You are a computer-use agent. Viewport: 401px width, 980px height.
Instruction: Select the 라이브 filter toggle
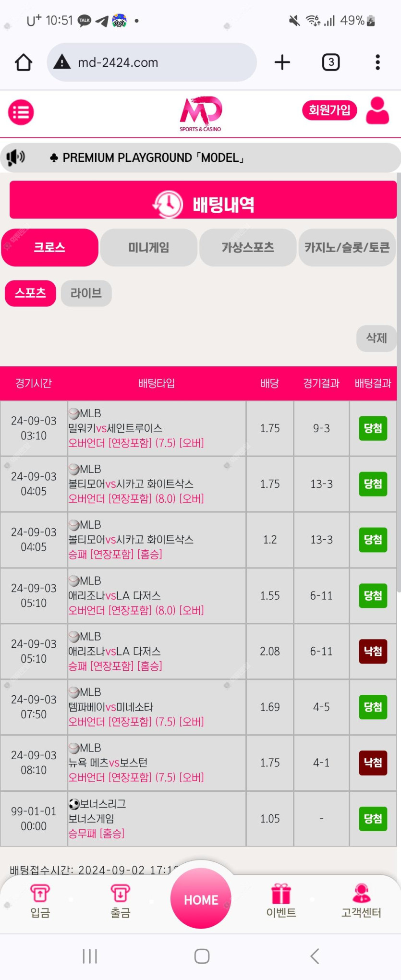(86, 293)
